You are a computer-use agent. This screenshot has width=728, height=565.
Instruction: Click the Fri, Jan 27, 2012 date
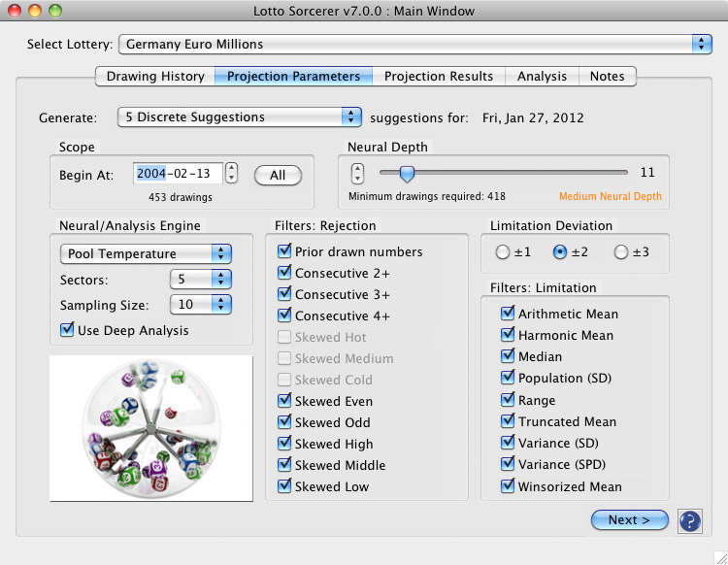coord(533,117)
